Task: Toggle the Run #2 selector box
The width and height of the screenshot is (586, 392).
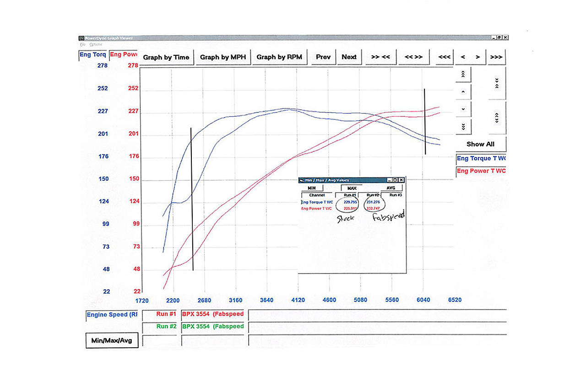Action: point(160,327)
